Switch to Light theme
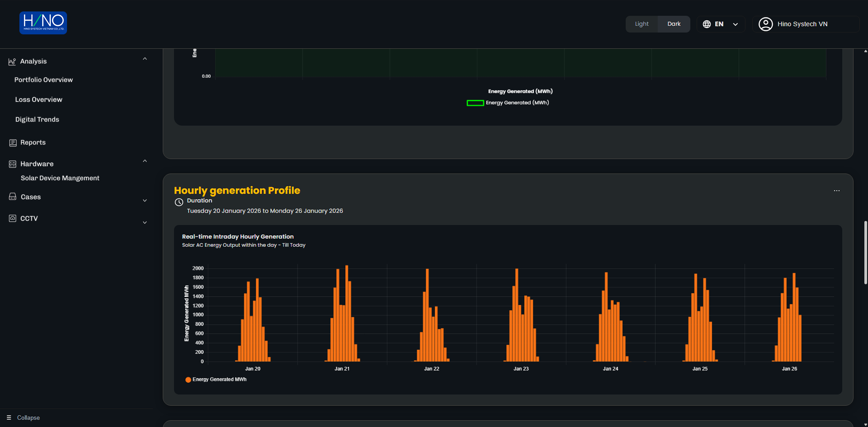The height and width of the screenshot is (427, 868). [641, 24]
